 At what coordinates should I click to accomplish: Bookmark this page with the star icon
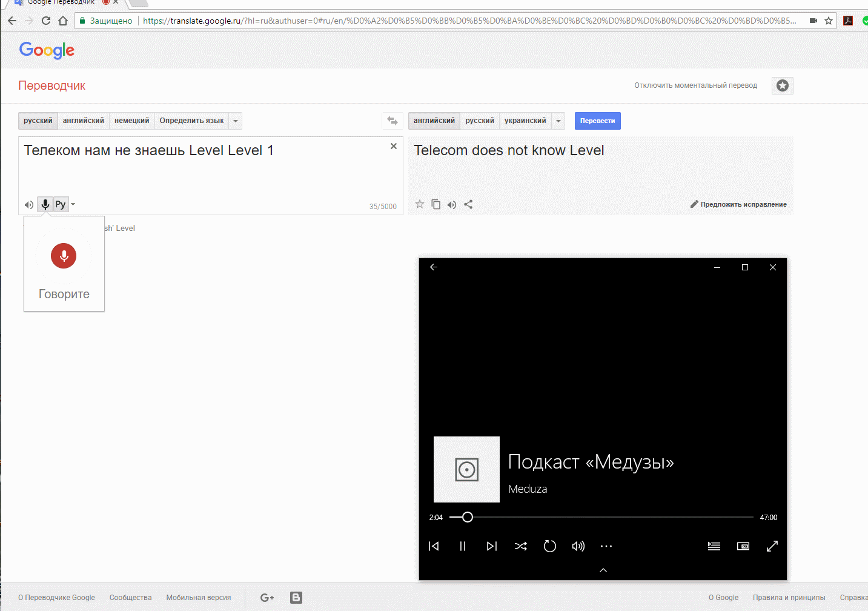(x=829, y=21)
